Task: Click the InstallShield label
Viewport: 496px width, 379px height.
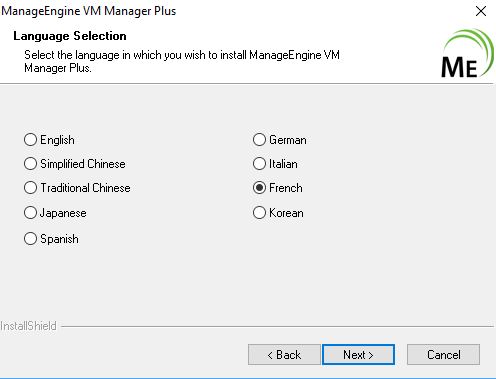Action: pyautogui.click(x=28, y=326)
